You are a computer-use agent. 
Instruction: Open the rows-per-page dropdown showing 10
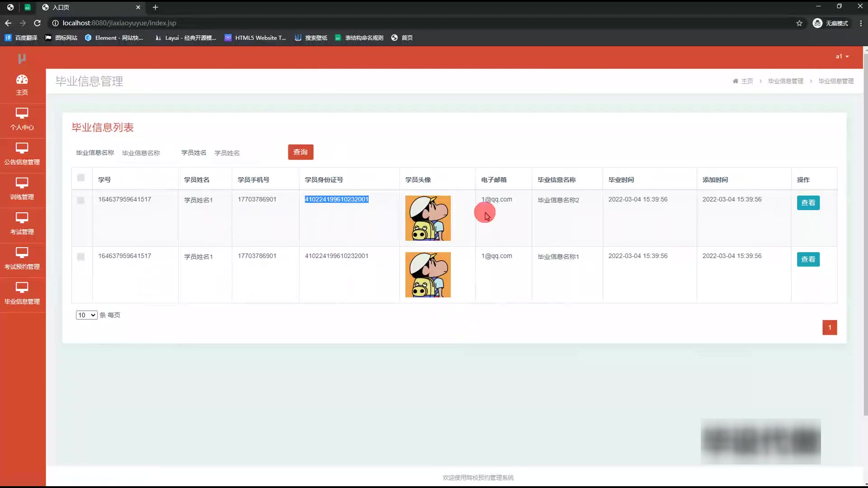[x=86, y=315]
